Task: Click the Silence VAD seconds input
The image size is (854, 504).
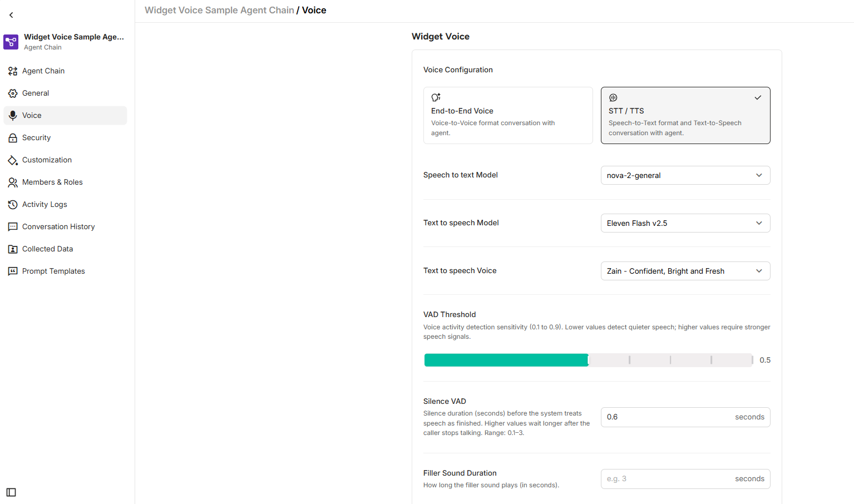Action: pyautogui.click(x=685, y=417)
